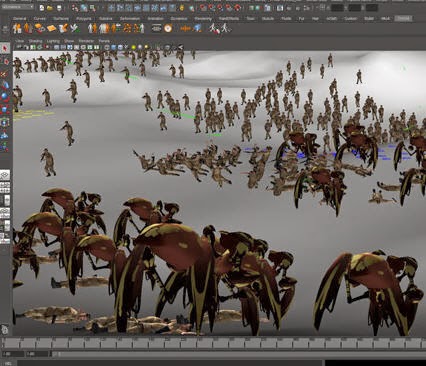Screen dimensions: 426x366
Task: Click the orange terrain plane shelf icon
Action: point(52,29)
